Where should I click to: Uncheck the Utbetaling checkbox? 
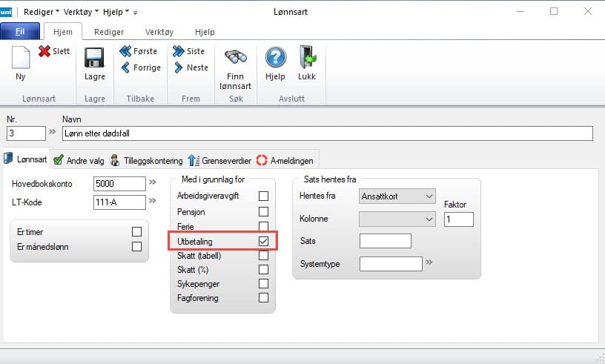263,242
